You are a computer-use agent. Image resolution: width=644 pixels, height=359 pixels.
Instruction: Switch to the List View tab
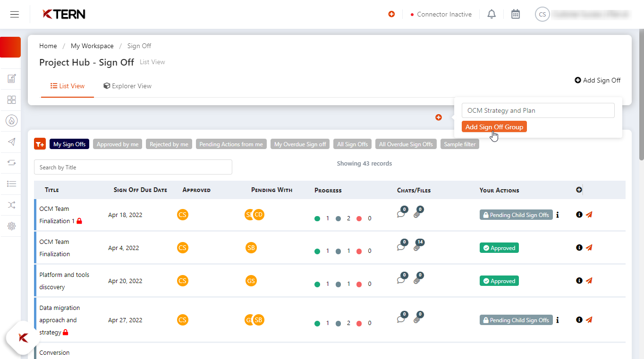[68, 86]
